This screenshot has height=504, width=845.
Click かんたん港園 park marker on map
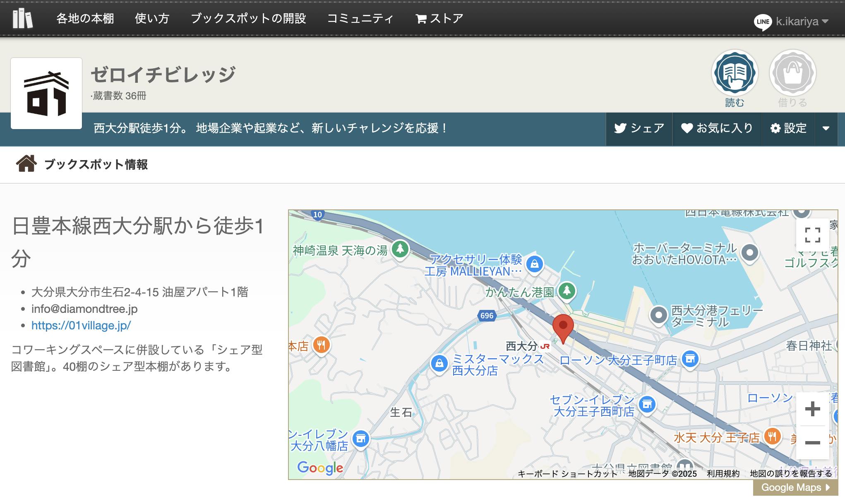[567, 291]
